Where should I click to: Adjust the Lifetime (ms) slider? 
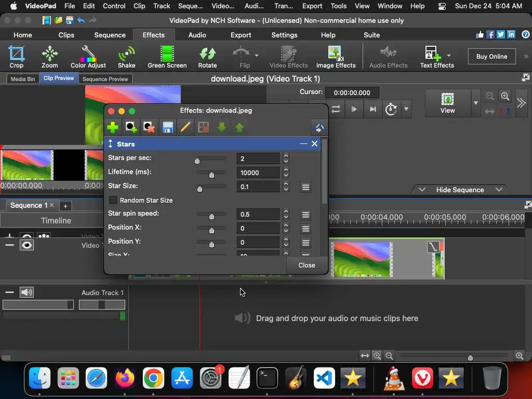pyautogui.click(x=211, y=175)
